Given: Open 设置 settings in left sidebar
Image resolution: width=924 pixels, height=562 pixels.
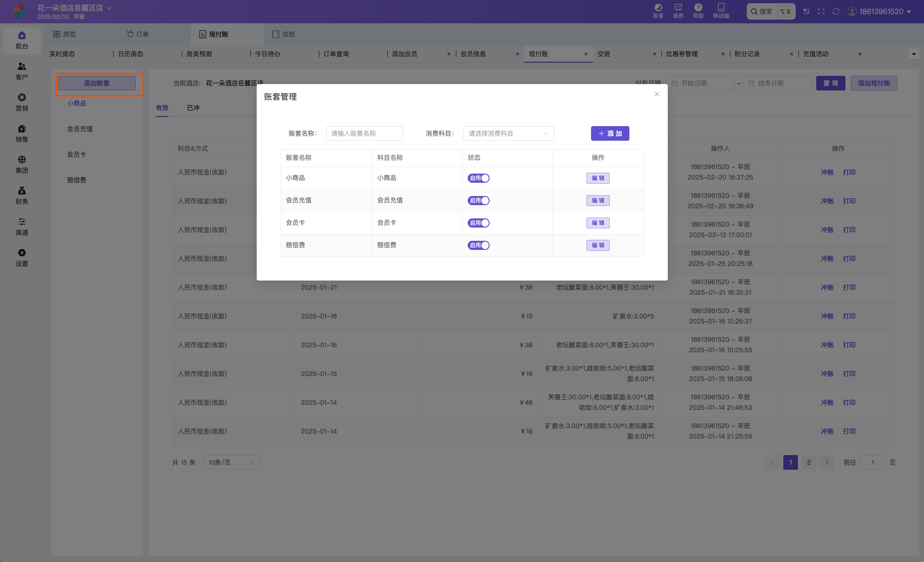Looking at the screenshot, I should click(x=22, y=258).
